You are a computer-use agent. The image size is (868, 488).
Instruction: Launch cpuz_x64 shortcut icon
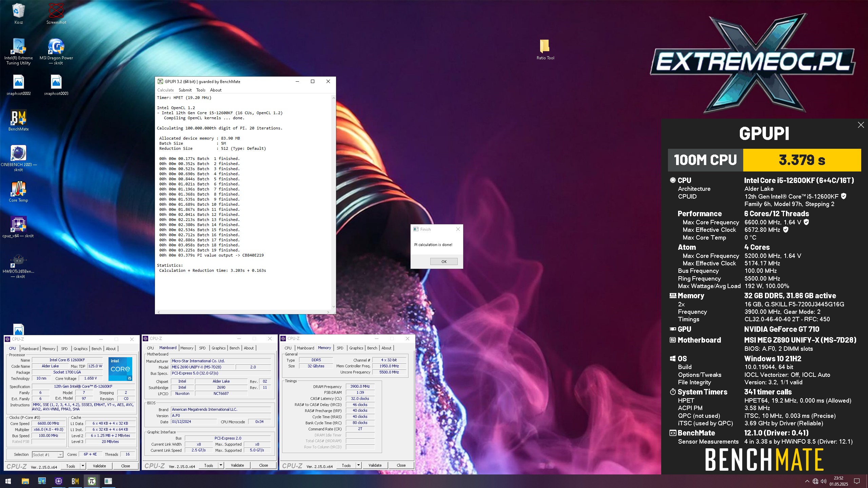(18, 227)
